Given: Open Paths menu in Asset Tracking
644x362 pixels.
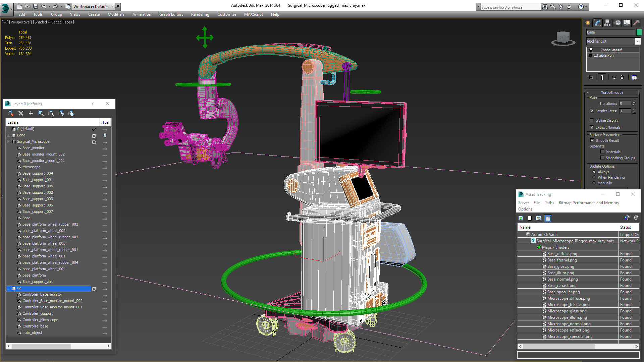Looking at the screenshot, I should pyautogui.click(x=549, y=203).
